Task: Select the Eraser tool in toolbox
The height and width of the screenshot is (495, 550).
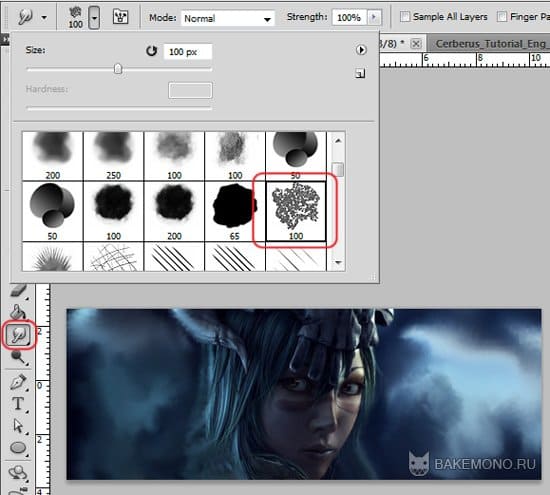Action: click(x=19, y=291)
